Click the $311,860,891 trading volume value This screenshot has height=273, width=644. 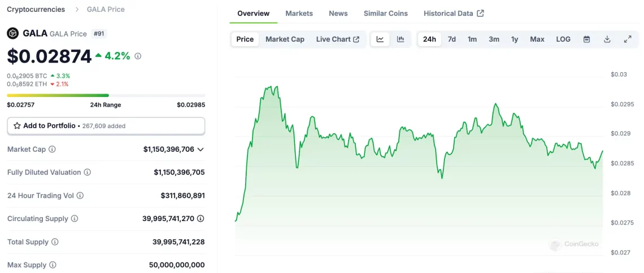click(183, 196)
